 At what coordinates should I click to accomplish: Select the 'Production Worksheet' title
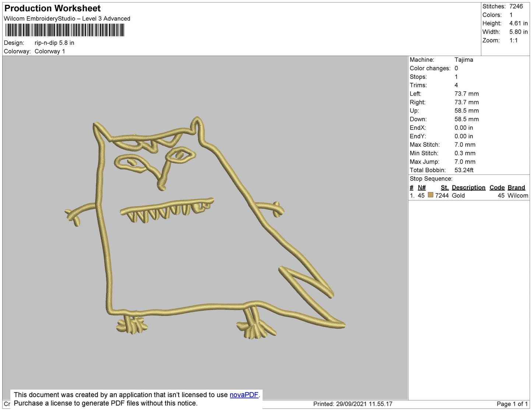[x=52, y=8]
